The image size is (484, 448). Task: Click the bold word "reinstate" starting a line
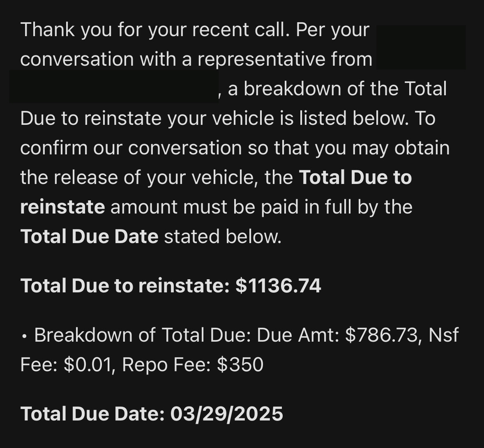[62, 207]
